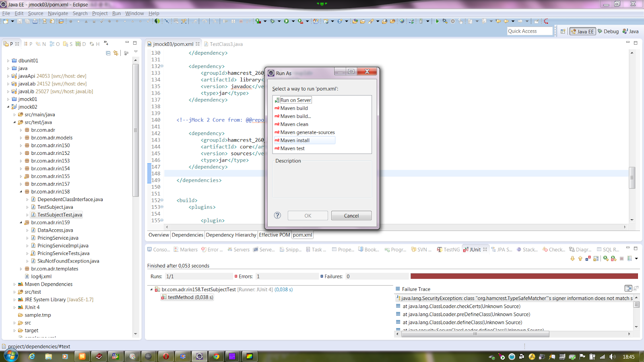Click the Save icon in the main toolbar
The height and width of the screenshot is (362, 644).
20,21
